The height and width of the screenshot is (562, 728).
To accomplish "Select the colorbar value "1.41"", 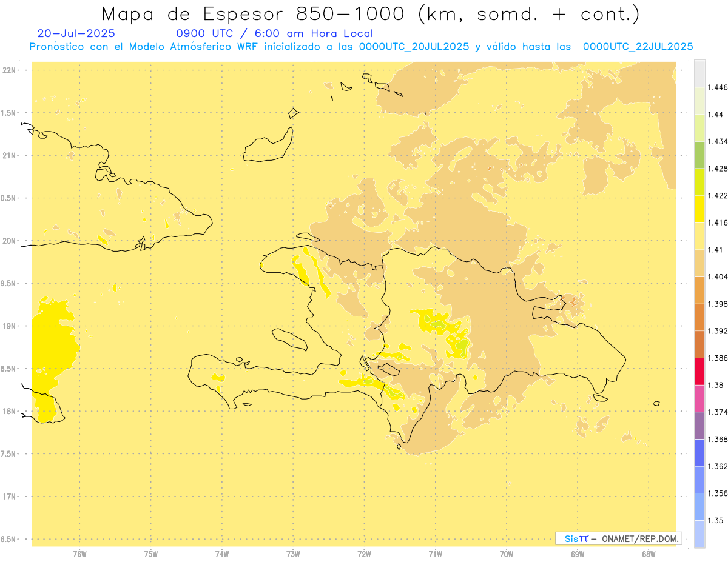I will point(715,250).
